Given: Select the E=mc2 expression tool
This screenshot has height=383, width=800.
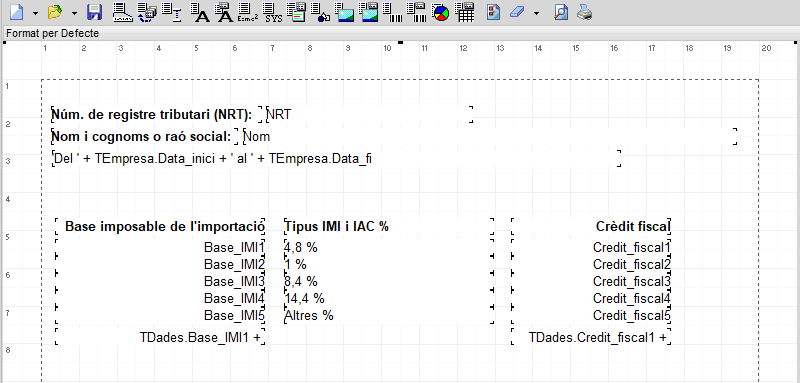Looking at the screenshot, I should pyautogui.click(x=248, y=12).
